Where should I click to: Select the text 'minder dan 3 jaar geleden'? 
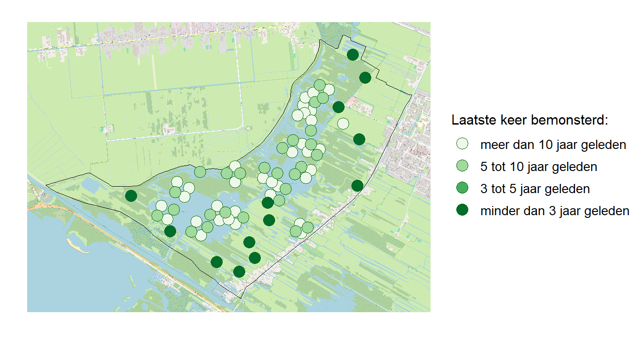pos(555,211)
